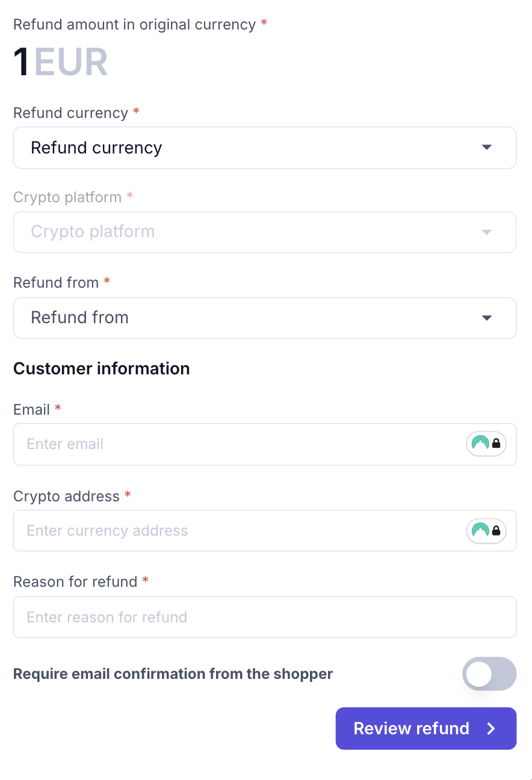
Task: Click the refund amount value showing 1
Action: pyautogui.click(x=20, y=61)
